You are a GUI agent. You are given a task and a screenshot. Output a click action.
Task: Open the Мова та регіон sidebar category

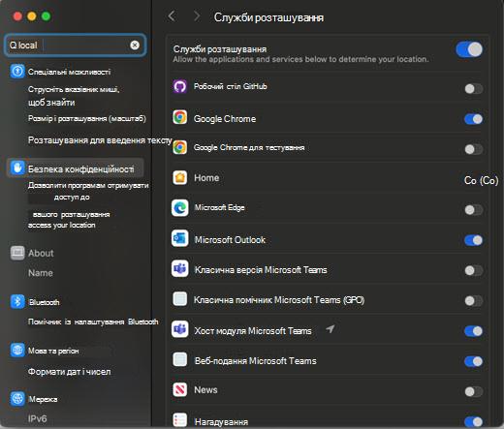pyautogui.click(x=53, y=351)
